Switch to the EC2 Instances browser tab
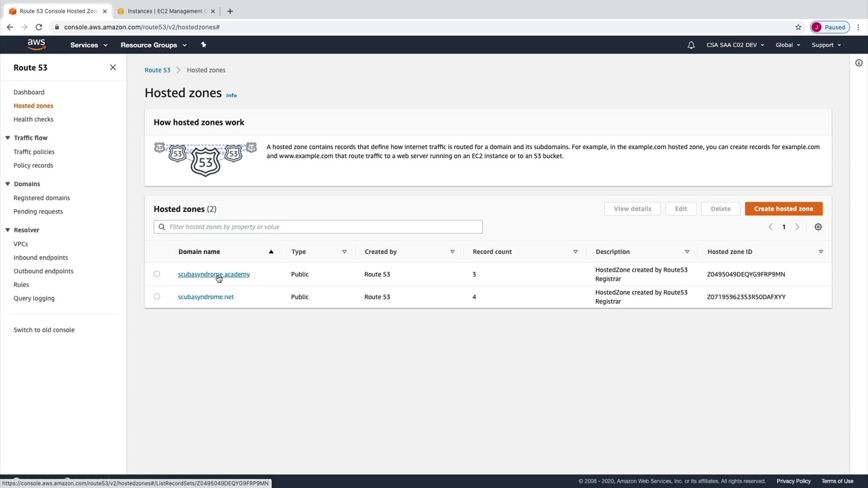868x488 pixels. tap(164, 11)
